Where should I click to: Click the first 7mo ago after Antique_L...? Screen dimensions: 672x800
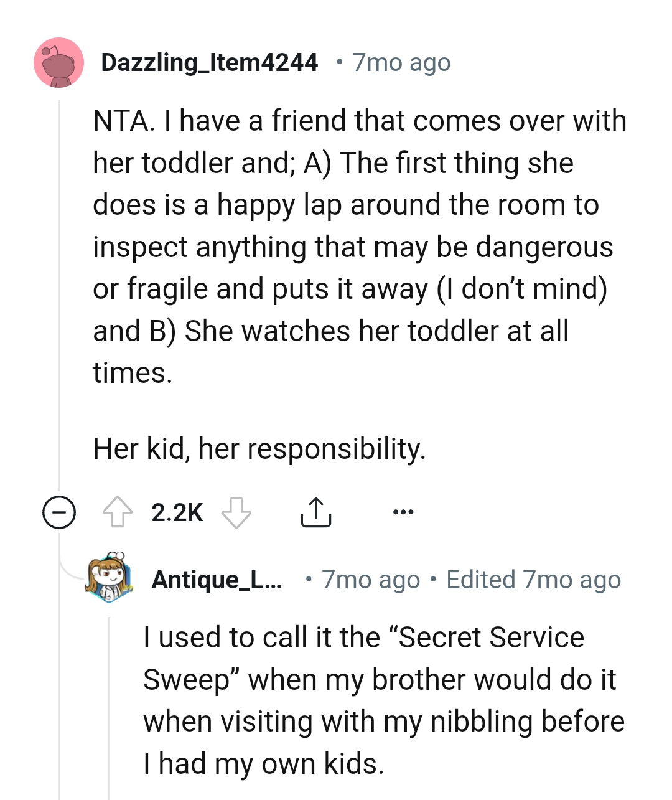click(x=371, y=580)
